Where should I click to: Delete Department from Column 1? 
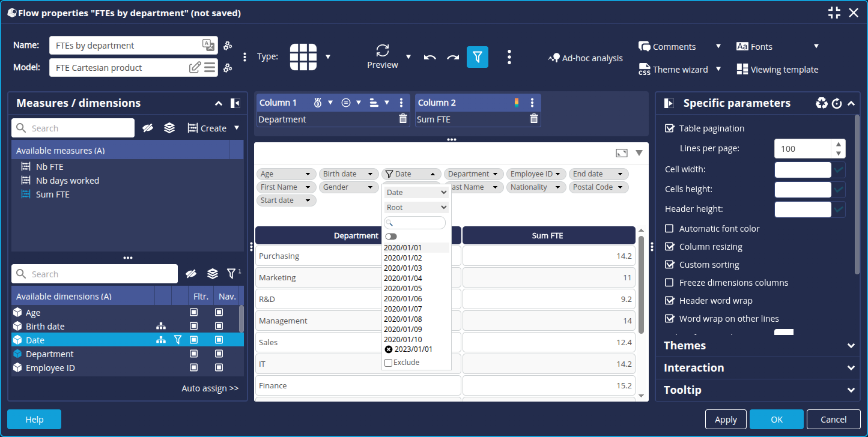point(402,119)
